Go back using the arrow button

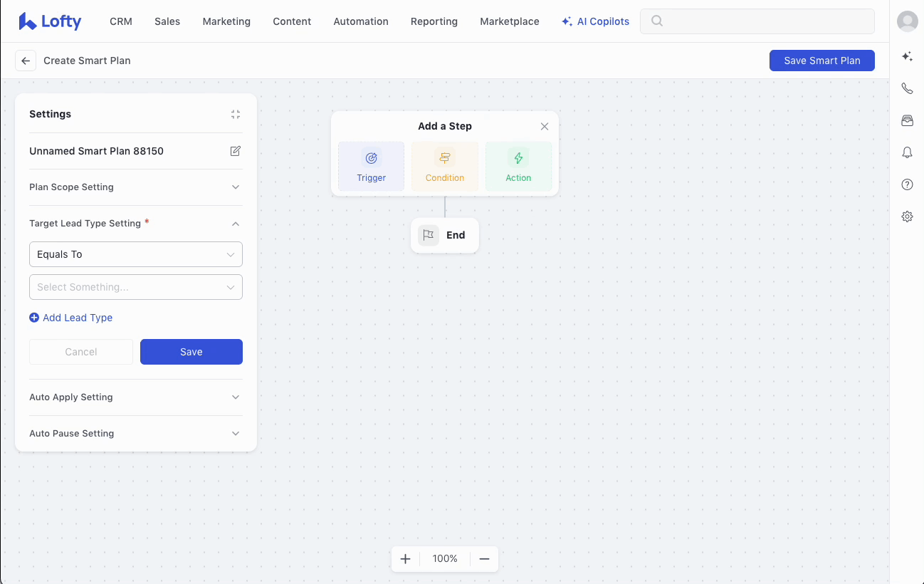26,61
